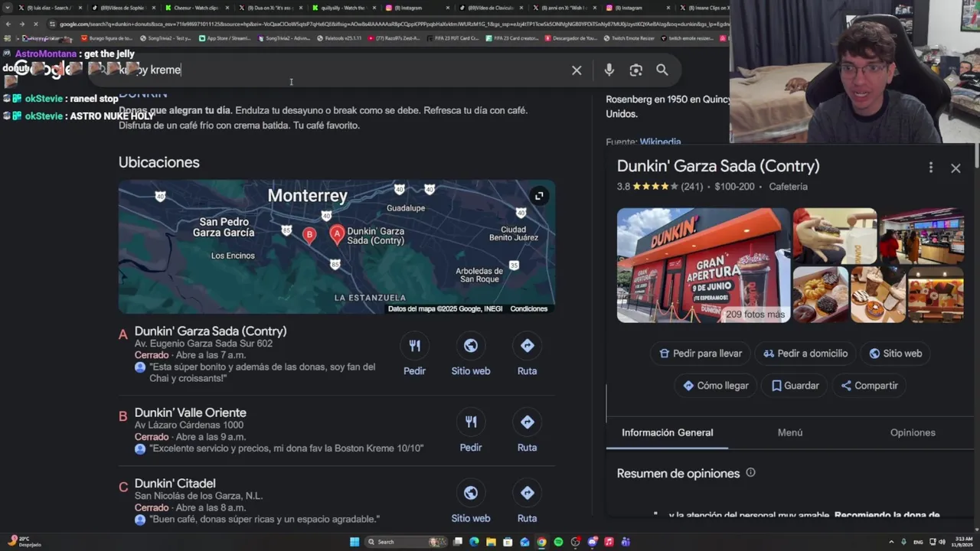The image size is (980, 551).
Task: Switch to Opiniones tab
Action: pyautogui.click(x=913, y=432)
